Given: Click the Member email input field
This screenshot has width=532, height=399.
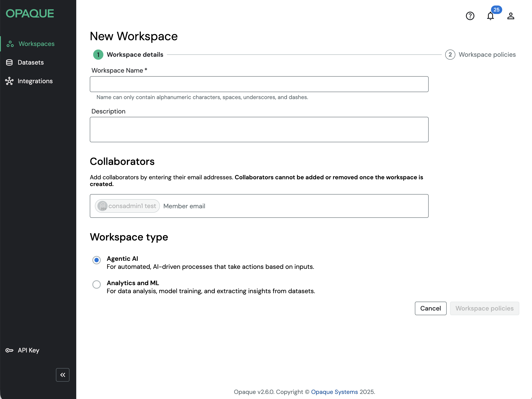Looking at the screenshot, I should 289,206.
